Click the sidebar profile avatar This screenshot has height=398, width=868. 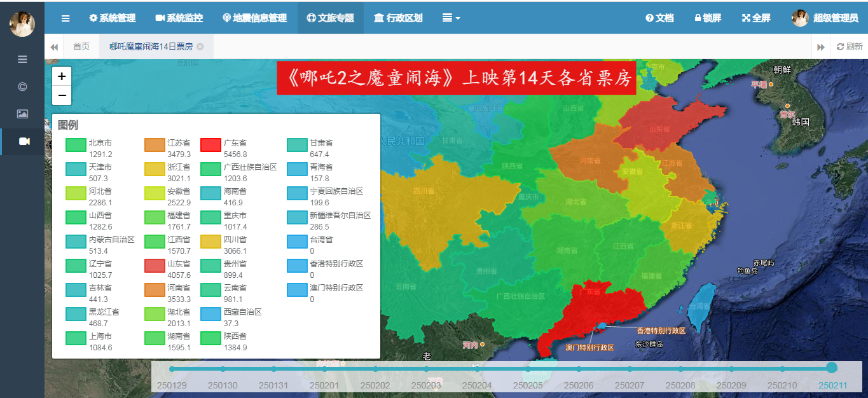coord(22,24)
